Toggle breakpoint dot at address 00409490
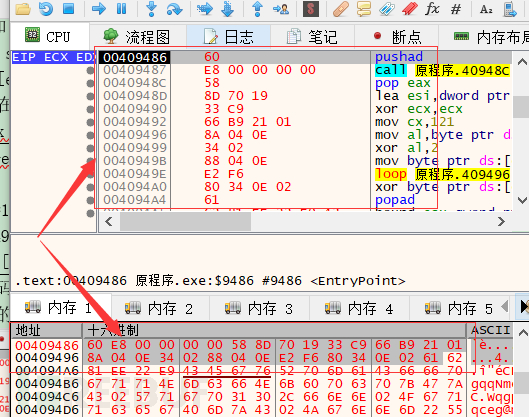Viewport: 529px width, 417px height. [90, 109]
